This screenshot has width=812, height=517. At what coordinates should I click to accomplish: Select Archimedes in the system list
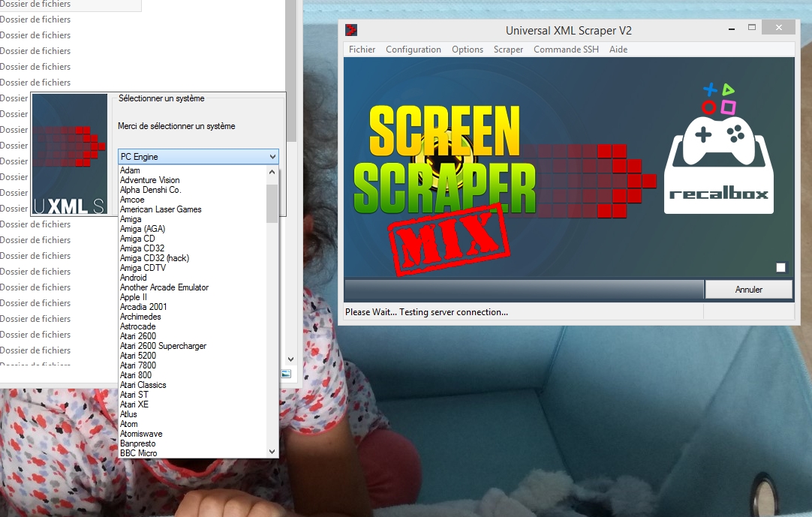point(193,317)
